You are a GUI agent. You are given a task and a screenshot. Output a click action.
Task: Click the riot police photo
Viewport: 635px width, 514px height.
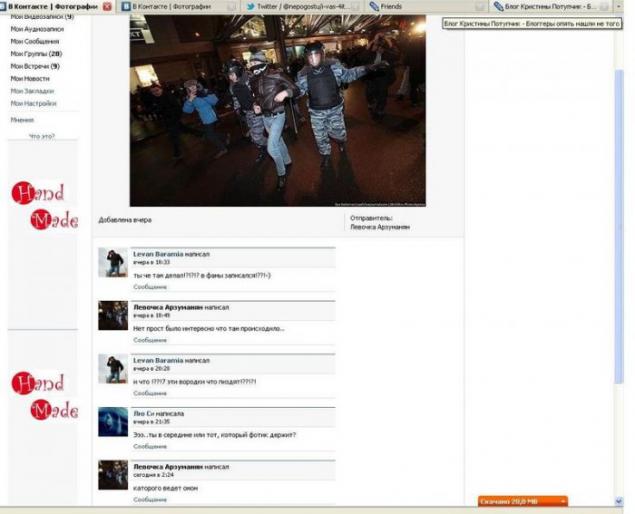tap(277, 111)
